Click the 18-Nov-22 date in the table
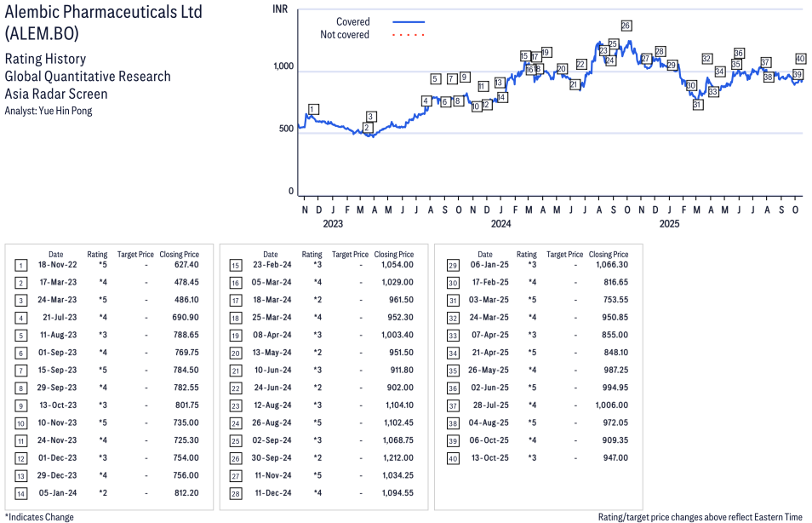 pyautogui.click(x=55, y=266)
